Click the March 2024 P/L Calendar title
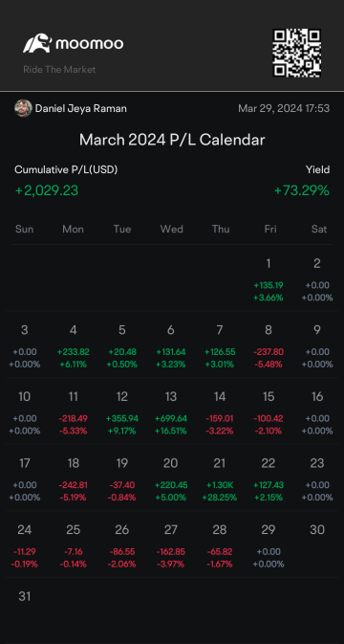The image size is (344, 644). [172, 140]
